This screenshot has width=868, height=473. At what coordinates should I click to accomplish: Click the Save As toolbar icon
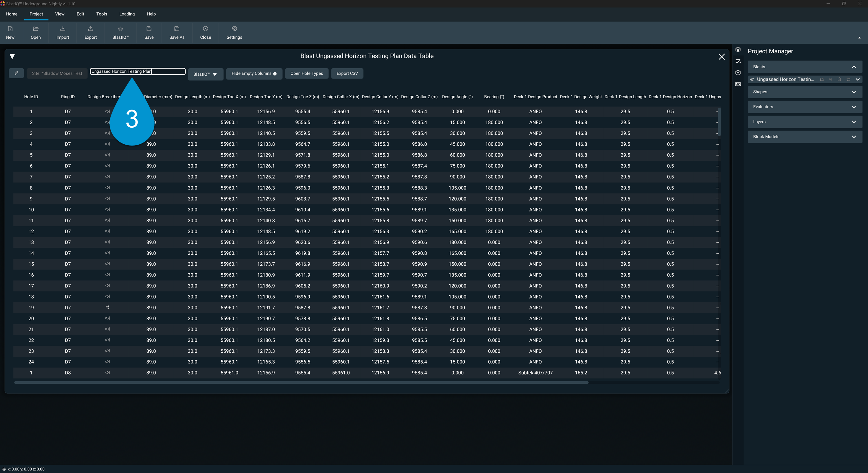[x=177, y=29]
